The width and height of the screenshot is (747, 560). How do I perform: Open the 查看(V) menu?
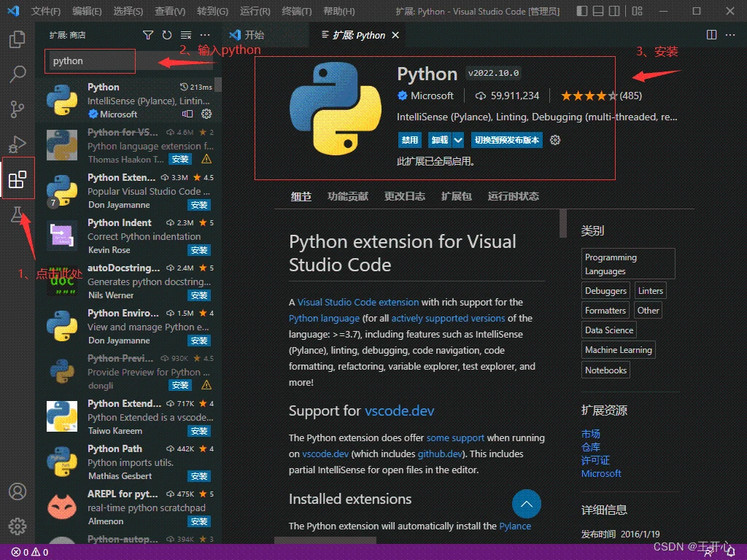tap(170, 11)
